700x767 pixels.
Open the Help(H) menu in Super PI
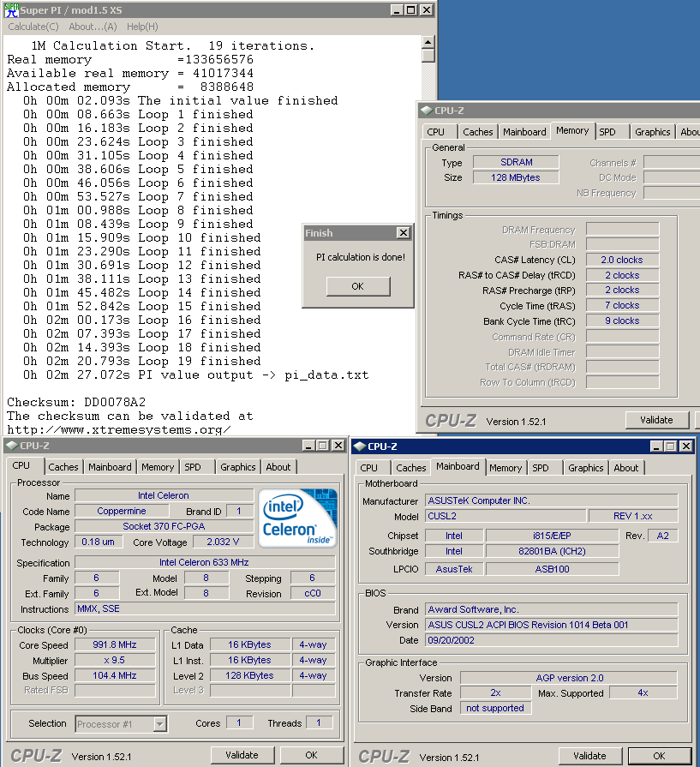tap(142, 27)
